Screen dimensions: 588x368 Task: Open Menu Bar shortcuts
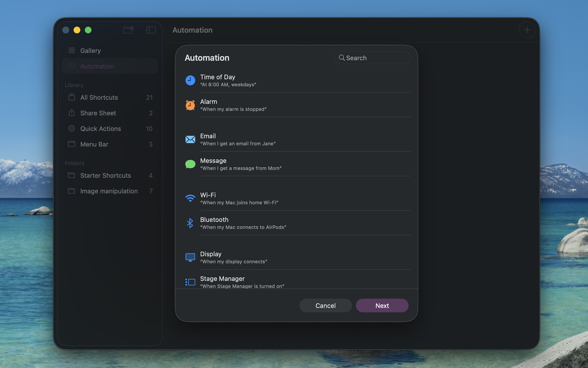coord(110,144)
